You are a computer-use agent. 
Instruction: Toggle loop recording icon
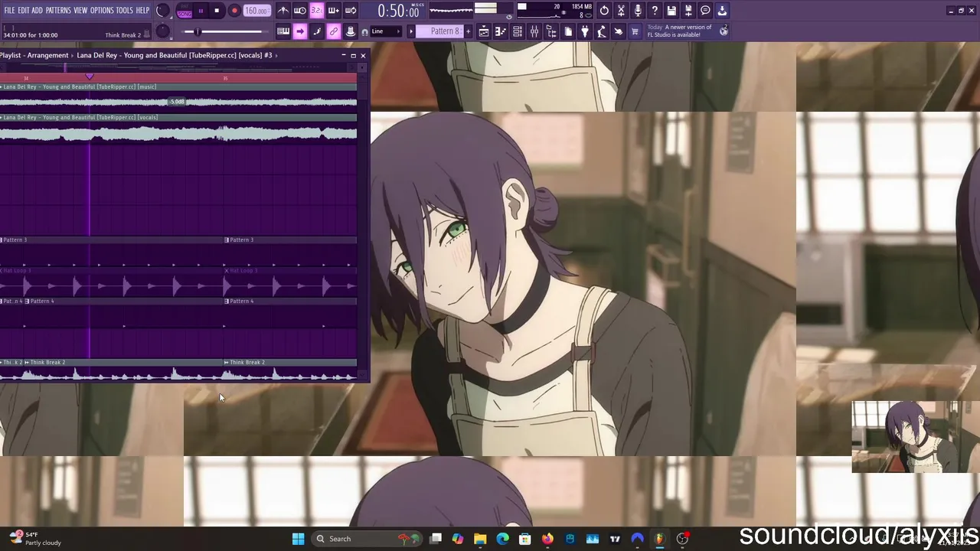351,11
